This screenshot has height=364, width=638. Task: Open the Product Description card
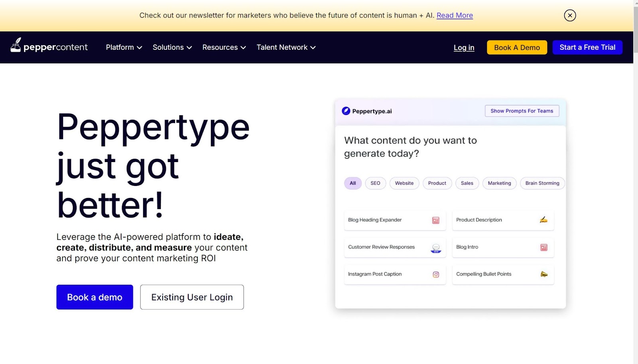[x=503, y=220]
